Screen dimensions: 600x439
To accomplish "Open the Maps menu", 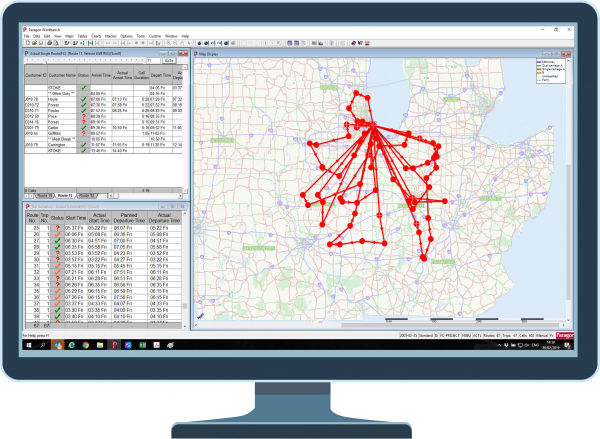I will 69,36.
